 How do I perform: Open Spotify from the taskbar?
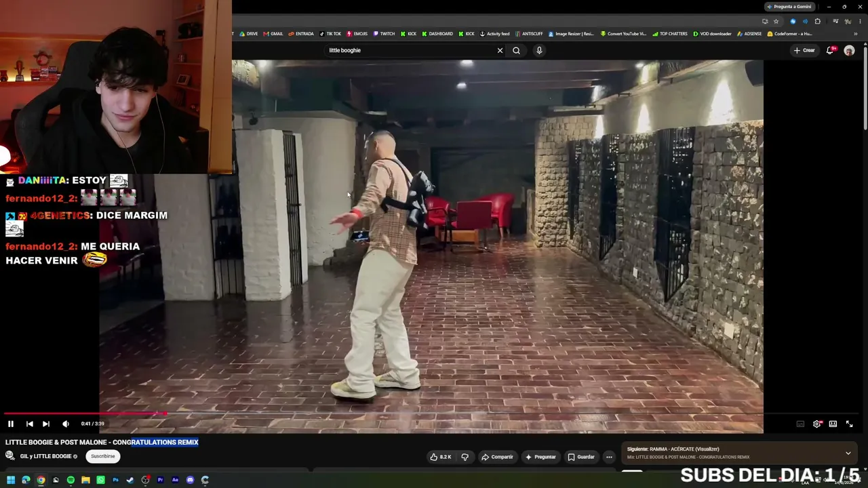tap(71, 481)
